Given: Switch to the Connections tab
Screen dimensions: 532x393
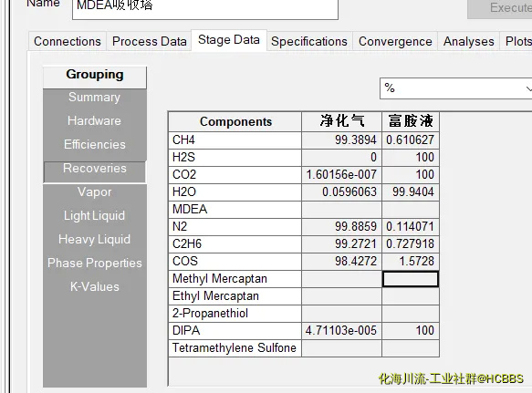Looking at the screenshot, I should (x=68, y=41).
